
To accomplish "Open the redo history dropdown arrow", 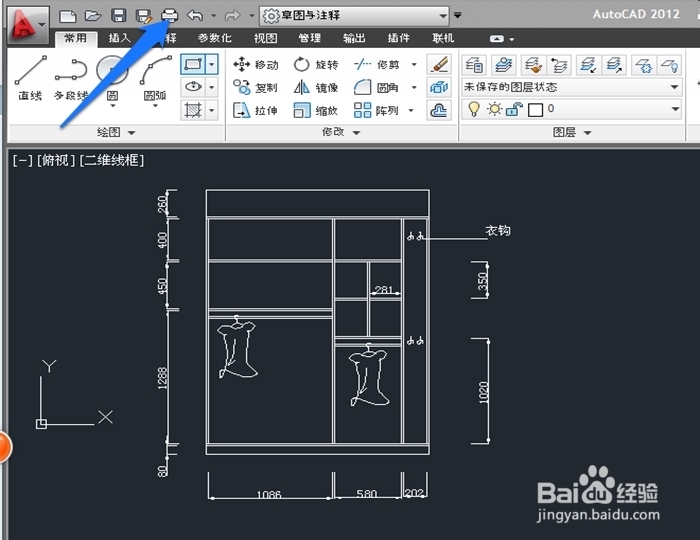I will (252, 16).
